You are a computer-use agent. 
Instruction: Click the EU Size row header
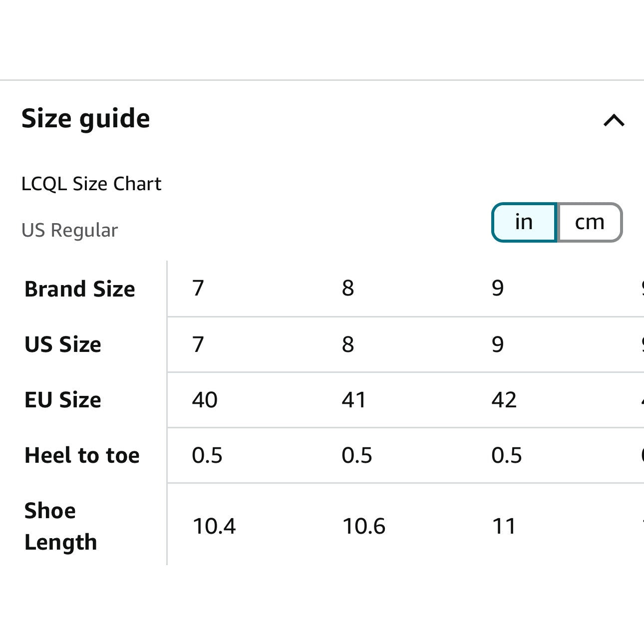63,400
